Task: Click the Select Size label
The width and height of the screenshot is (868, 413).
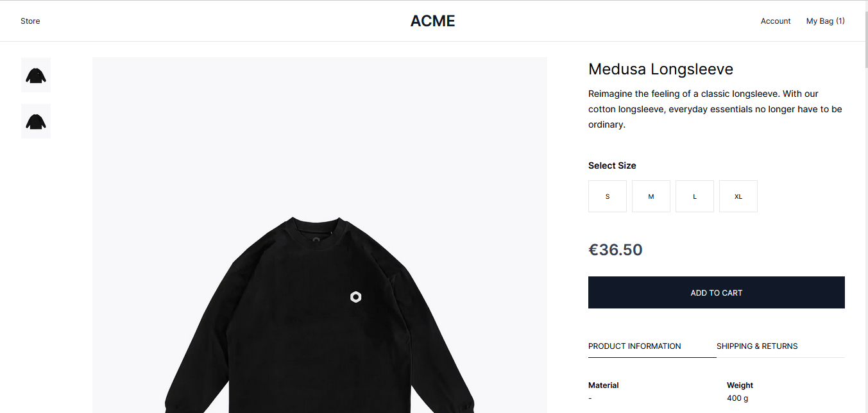Action: pyautogui.click(x=612, y=165)
